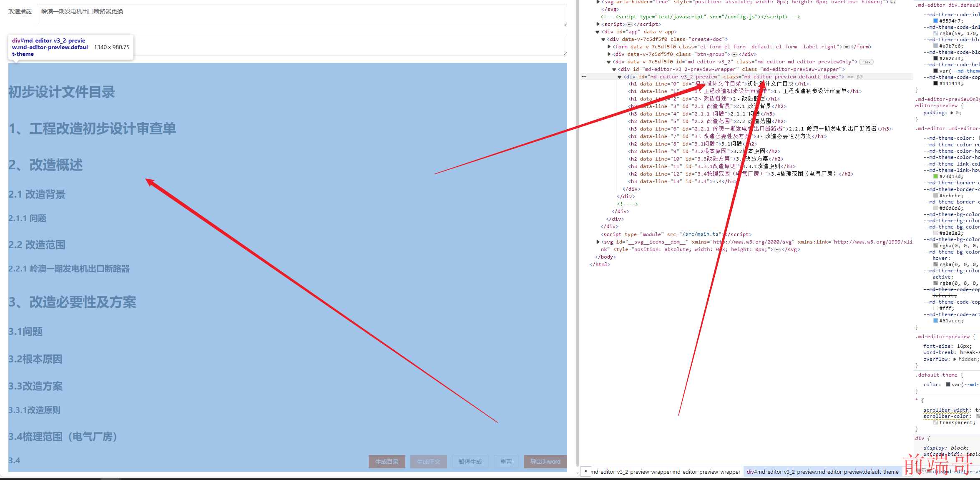This screenshot has width=980, height=480.
Task: Select the h3 data-line="6" DOM row
Action: (760, 129)
